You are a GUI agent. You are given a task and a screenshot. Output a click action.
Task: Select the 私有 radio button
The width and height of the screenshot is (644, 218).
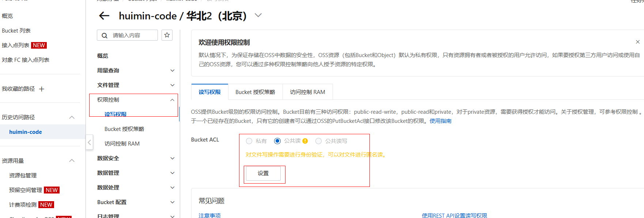pos(249,141)
